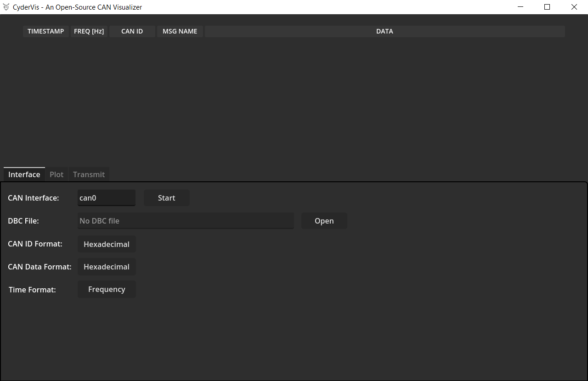Toggle CAN ID Format Hexadecimal button

click(107, 244)
